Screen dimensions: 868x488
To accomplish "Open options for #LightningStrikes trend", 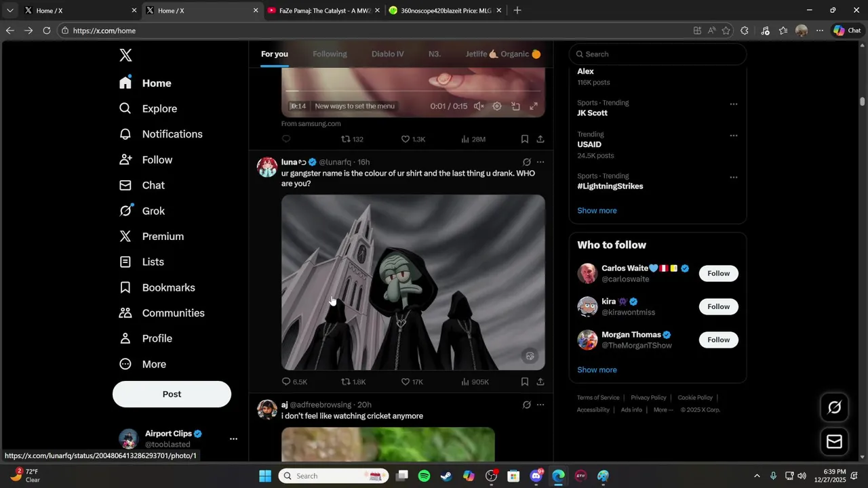I will pyautogui.click(x=733, y=178).
